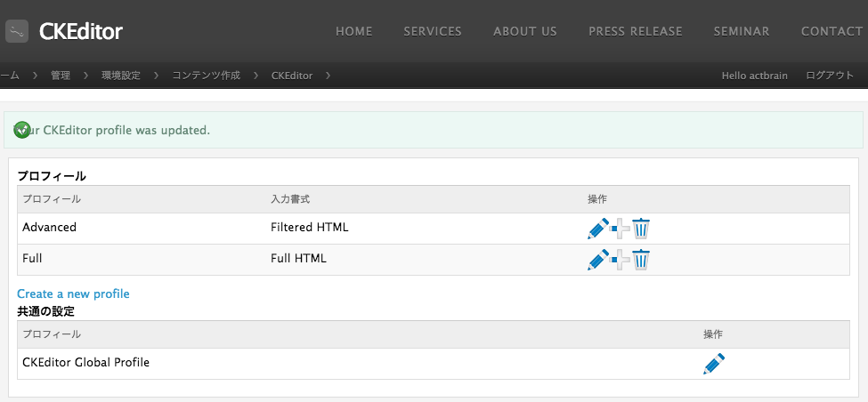Open the HOME menu item
The image size is (868, 402).
(x=353, y=31)
